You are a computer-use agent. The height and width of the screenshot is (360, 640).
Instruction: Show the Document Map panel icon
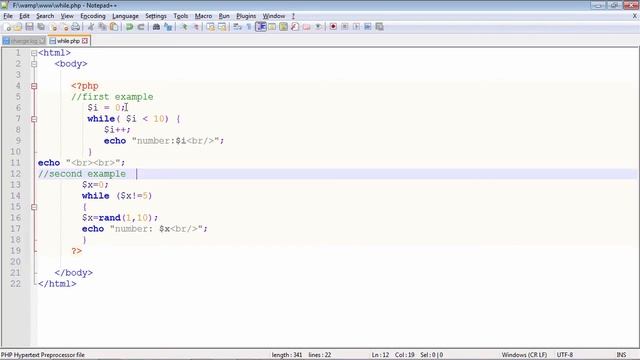click(x=283, y=27)
